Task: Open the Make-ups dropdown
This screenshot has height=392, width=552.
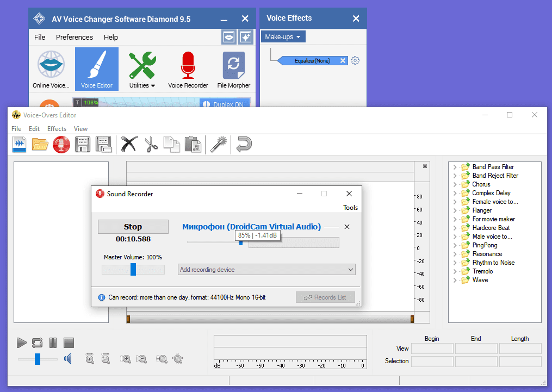Action: click(283, 36)
